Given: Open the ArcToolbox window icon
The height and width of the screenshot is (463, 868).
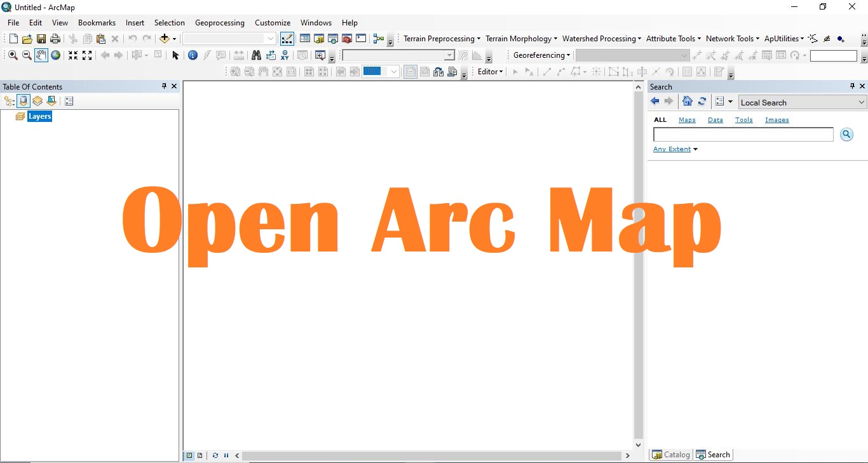Looking at the screenshot, I should [x=346, y=39].
